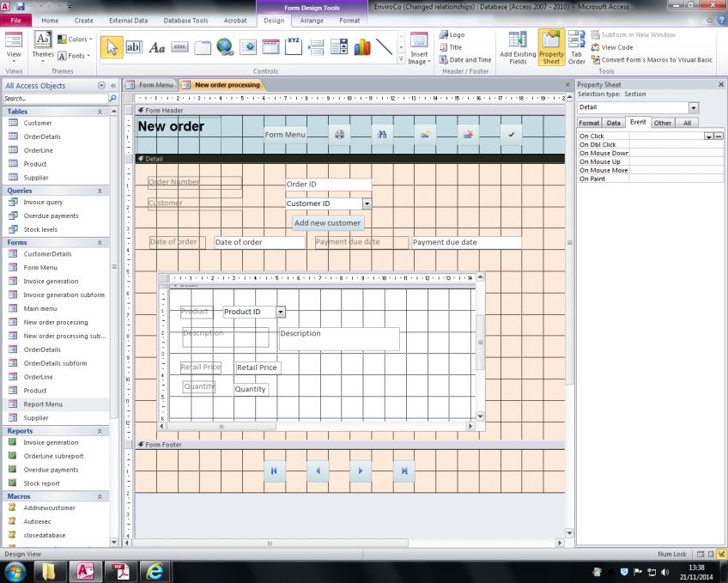This screenshot has width=728, height=583.
Task: Collapse the Forms group in navigation pane
Action: [100, 243]
